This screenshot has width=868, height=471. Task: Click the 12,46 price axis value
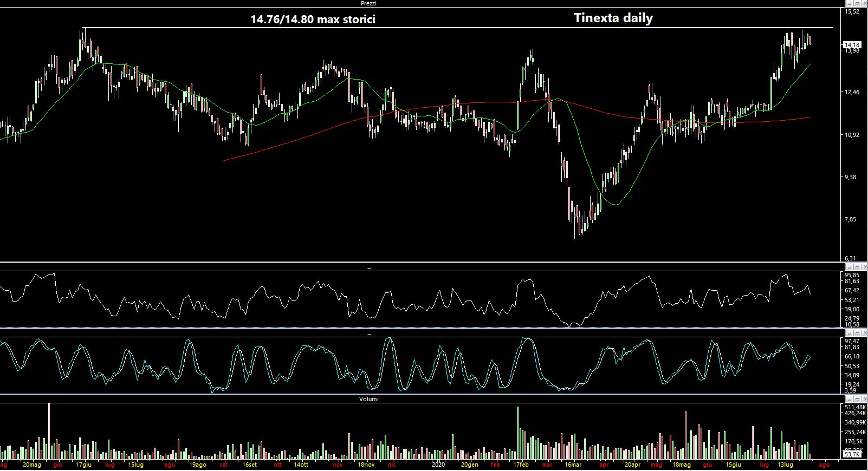coord(852,93)
